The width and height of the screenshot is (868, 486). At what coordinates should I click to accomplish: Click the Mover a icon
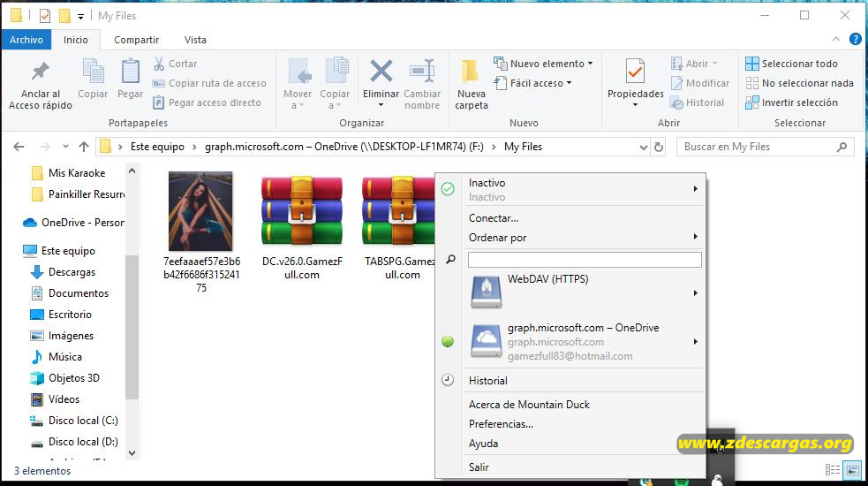[x=299, y=72]
